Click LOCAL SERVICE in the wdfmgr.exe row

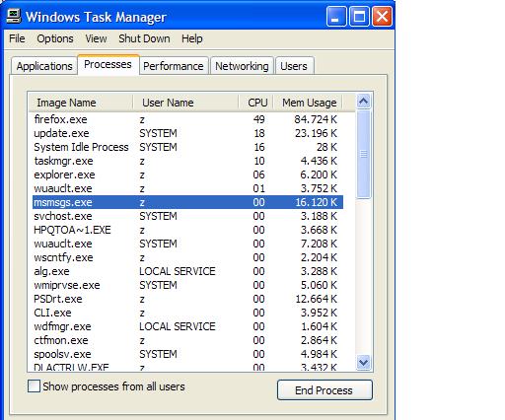pos(178,326)
